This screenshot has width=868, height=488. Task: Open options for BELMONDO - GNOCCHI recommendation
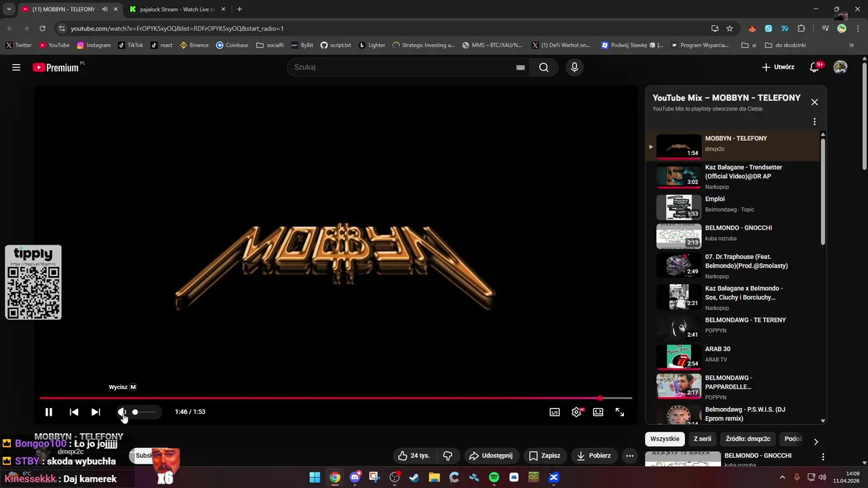(x=823, y=457)
